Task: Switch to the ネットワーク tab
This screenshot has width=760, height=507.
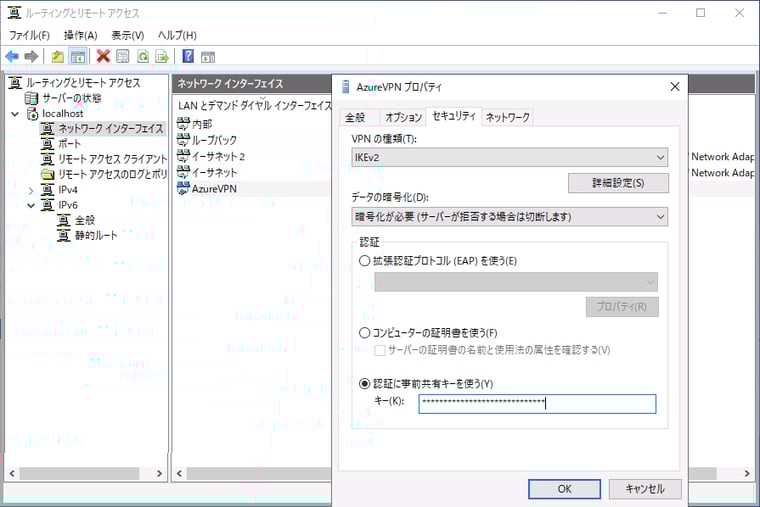Action: pos(507,118)
